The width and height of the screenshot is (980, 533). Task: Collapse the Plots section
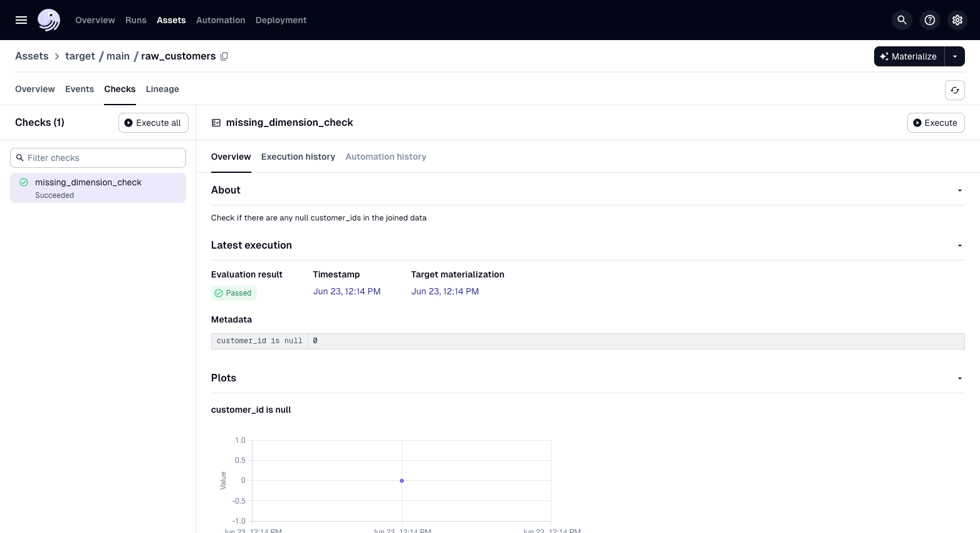[x=959, y=378]
